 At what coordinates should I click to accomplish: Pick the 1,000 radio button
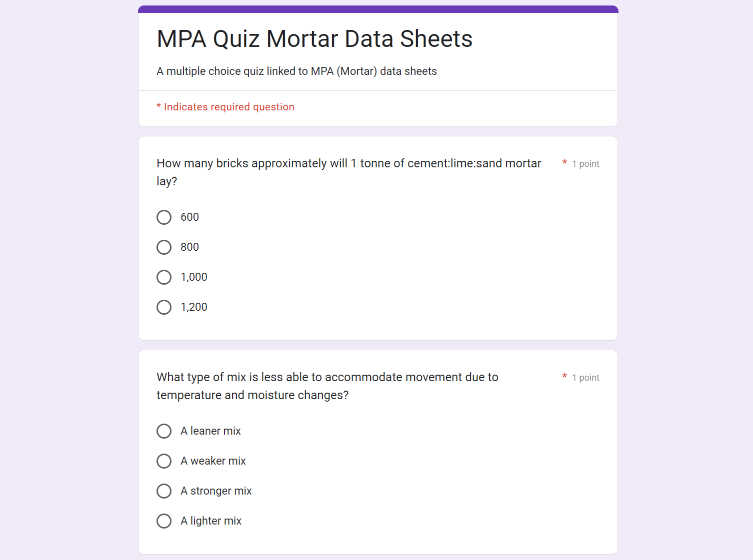164,277
